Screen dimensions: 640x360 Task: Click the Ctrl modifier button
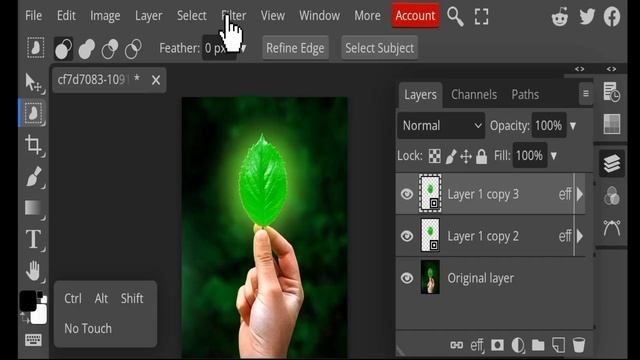[x=73, y=298]
